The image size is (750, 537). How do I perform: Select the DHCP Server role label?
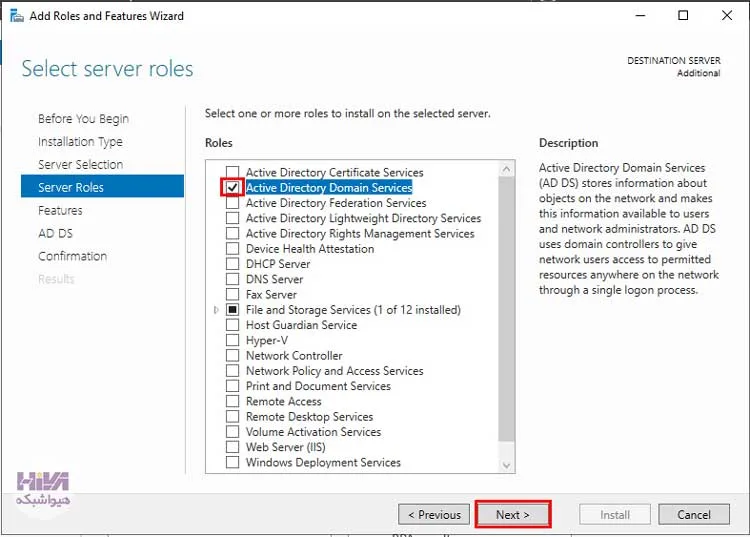(278, 264)
